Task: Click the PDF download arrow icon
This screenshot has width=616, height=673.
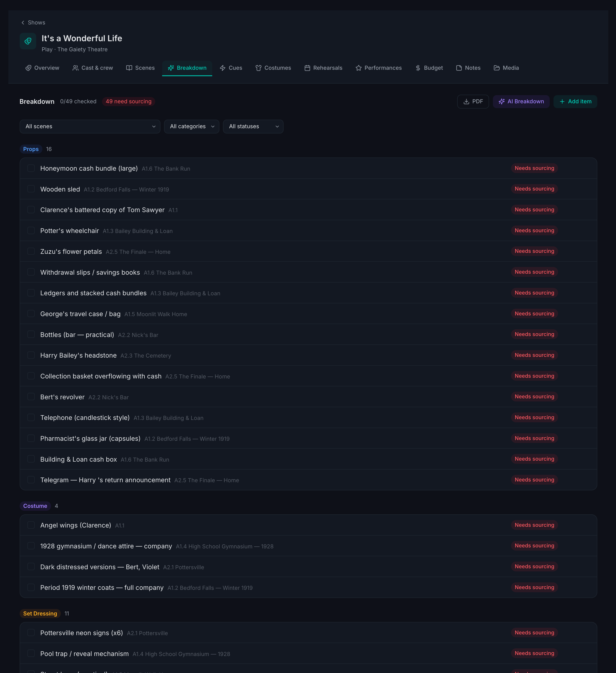Action: click(466, 101)
